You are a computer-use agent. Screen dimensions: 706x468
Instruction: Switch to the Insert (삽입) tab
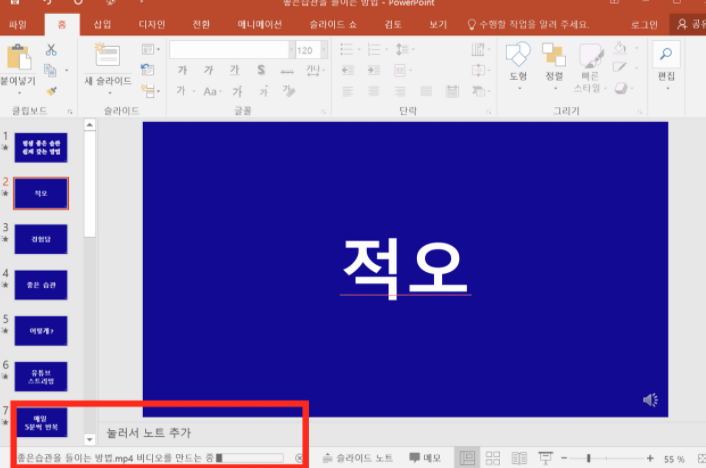pos(102,24)
